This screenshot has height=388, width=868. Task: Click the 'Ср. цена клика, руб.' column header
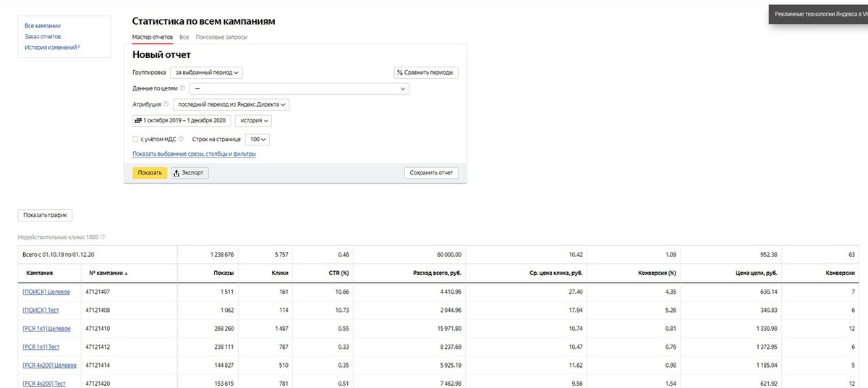(x=555, y=274)
